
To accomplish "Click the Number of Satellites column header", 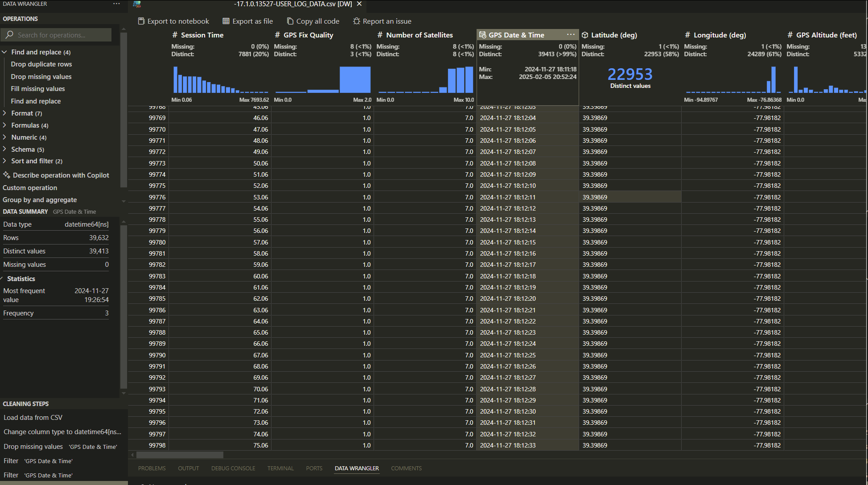I will [425, 35].
